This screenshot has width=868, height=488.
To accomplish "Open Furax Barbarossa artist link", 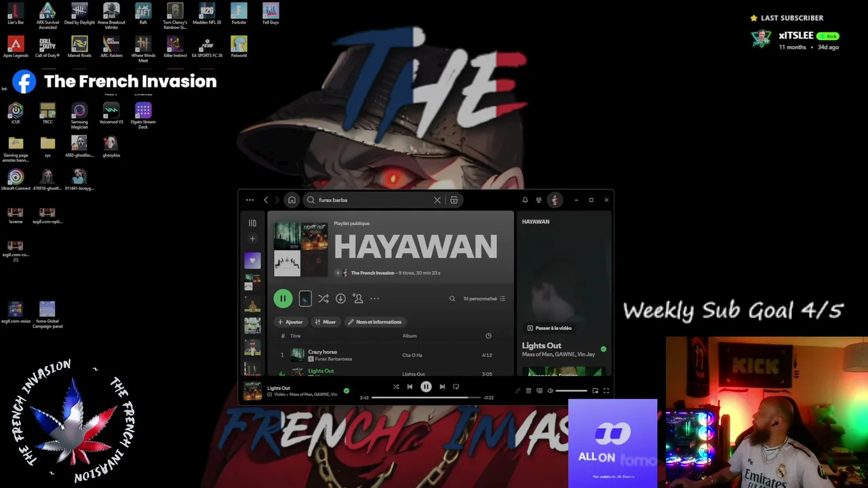I will [x=333, y=359].
